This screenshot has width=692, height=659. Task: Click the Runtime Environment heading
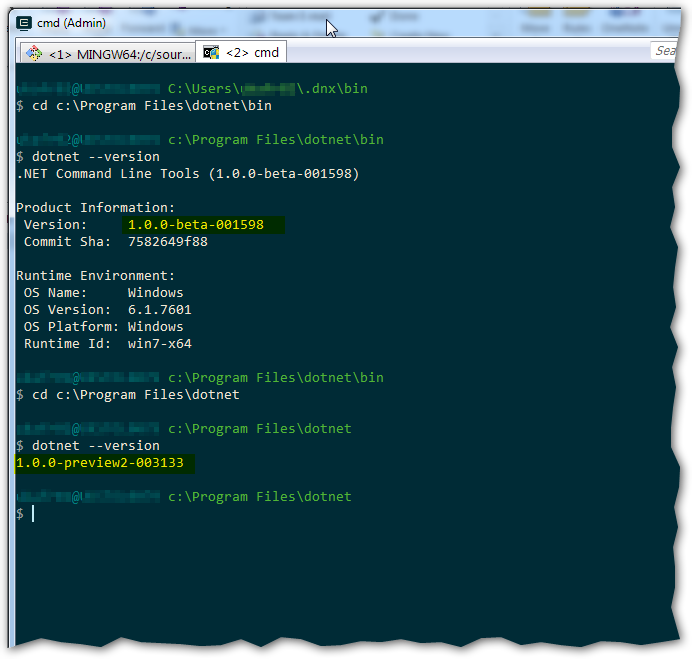click(95, 276)
